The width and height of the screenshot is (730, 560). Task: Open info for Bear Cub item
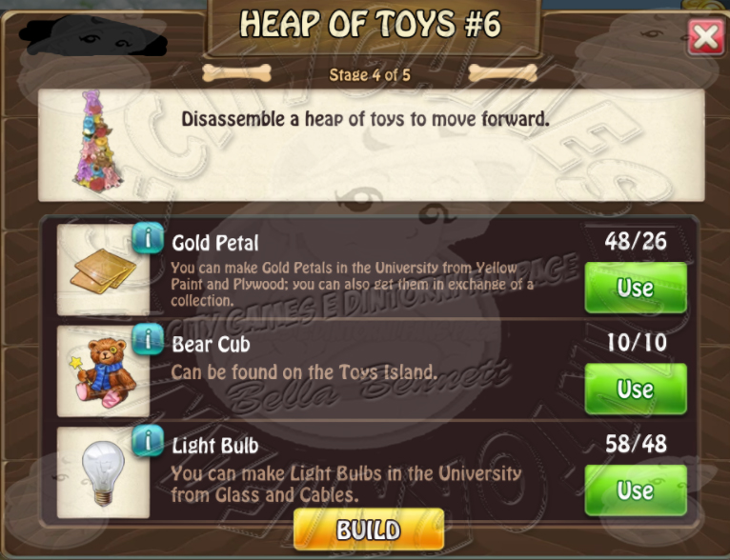coord(148,339)
